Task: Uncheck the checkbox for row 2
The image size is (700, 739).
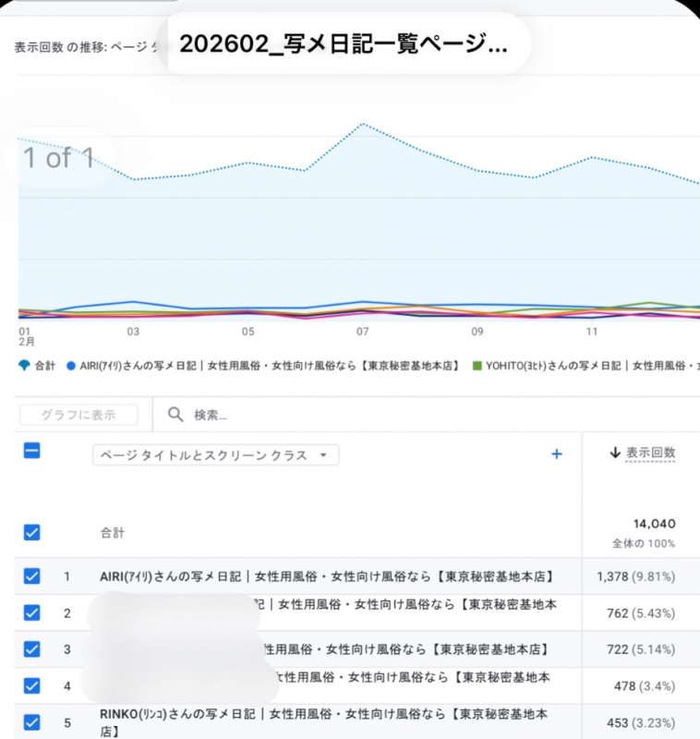Action: pyautogui.click(x=31, y=612)
